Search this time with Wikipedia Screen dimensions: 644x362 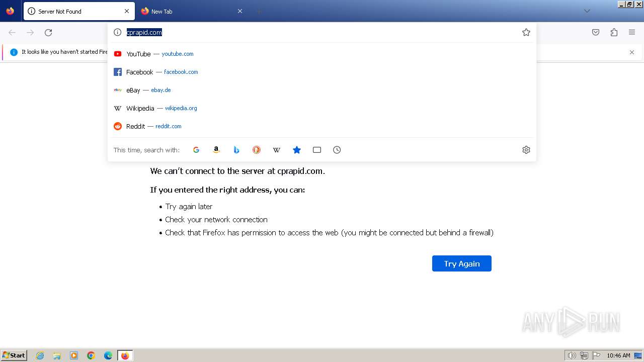pos(277,150)
